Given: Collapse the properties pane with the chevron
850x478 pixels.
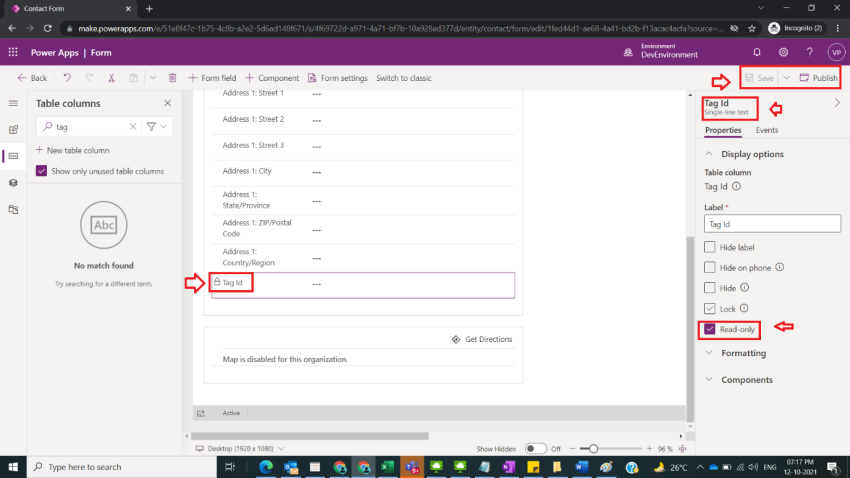Looking at the screenshot, I should coord(837,103).
